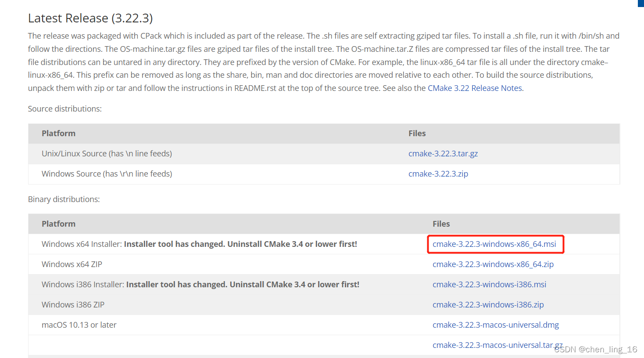Image resolution: width=644 pixels, height=358 pixels.
Task: Download cmake-3.22.3-windows-i386.zip file
Action: pos(488,305)
